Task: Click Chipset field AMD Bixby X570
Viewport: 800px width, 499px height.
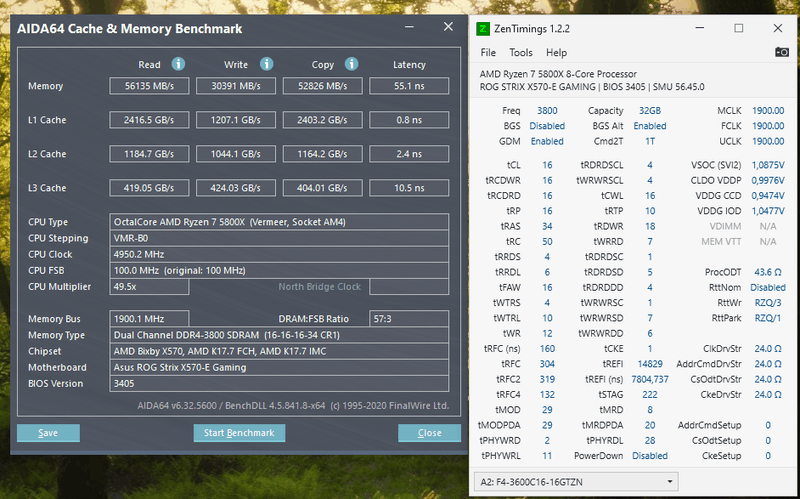Action: click(x=279, y=351)
